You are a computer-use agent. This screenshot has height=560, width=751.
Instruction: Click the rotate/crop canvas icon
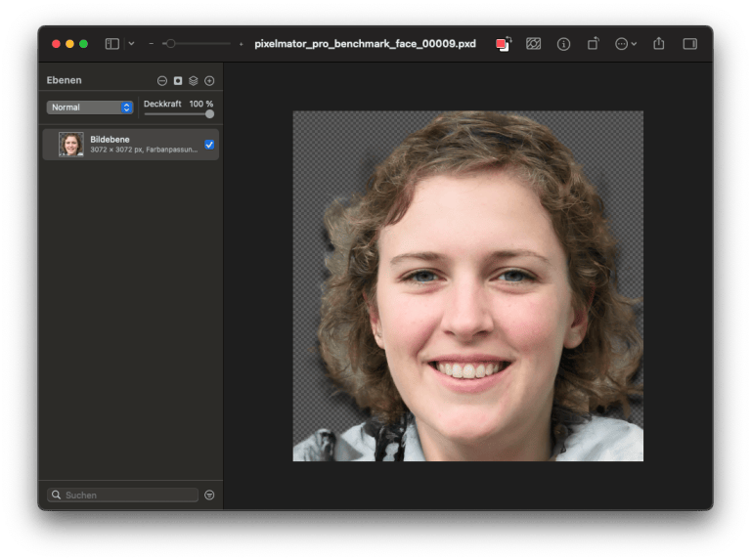593,44
